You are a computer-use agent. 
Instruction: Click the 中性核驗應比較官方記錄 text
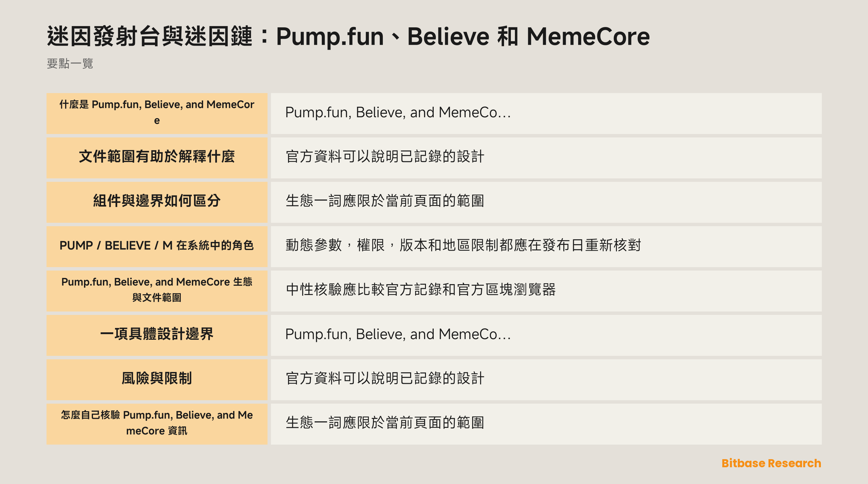[421, 290]
